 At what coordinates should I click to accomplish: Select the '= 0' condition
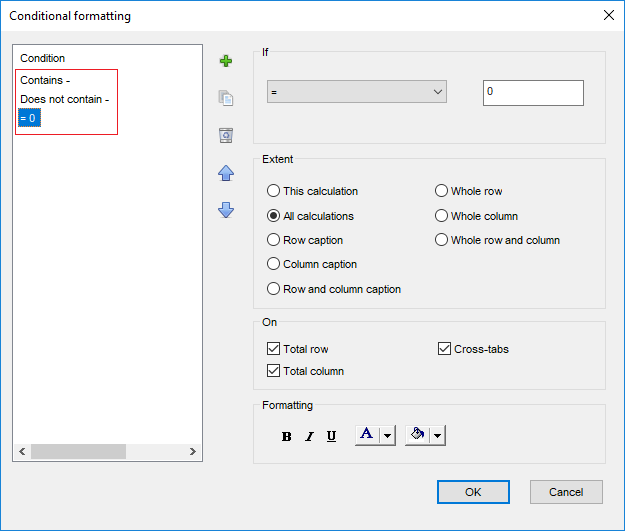pyautogui.click(x=29, y=118)
